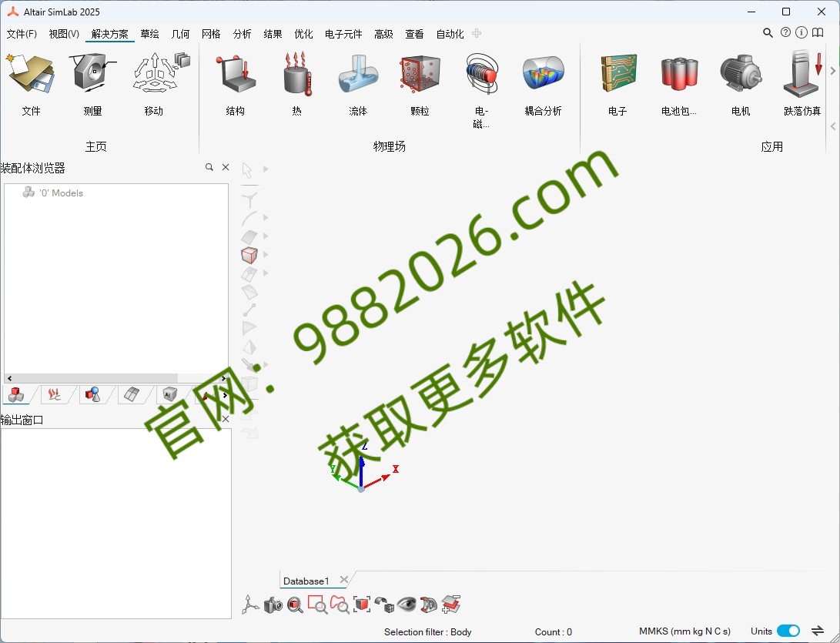Click the rotate view cube icon

click(385, 605)
